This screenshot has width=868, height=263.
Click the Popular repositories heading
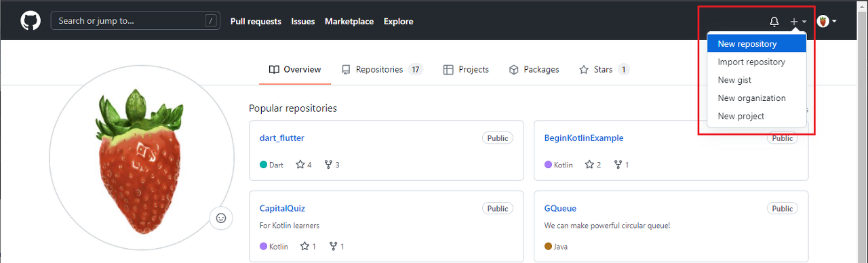pos(293,108)
